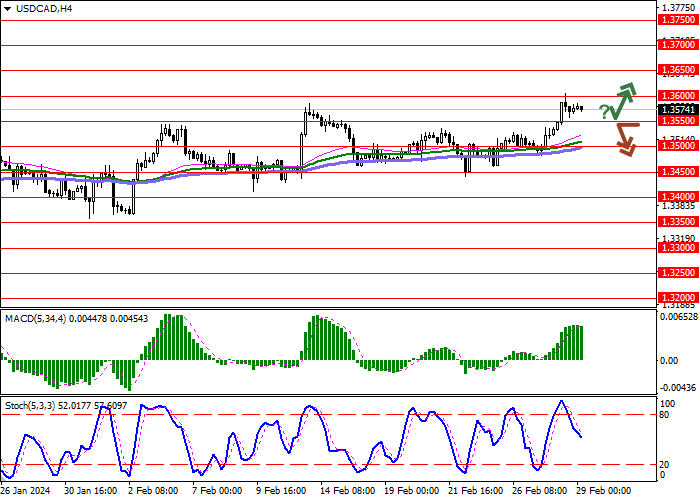Select the 1.32500 price level label
The image size is (700, 500).
[679, 272]
